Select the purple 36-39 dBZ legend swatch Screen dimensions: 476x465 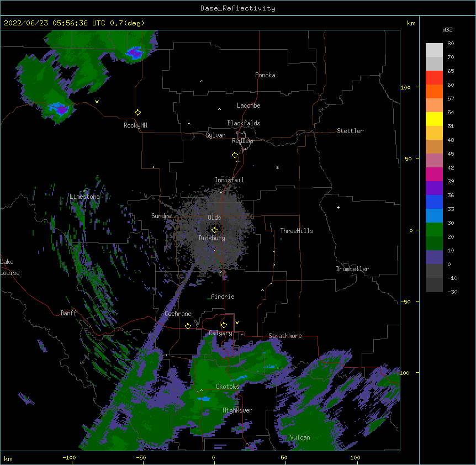coord(434,188)
